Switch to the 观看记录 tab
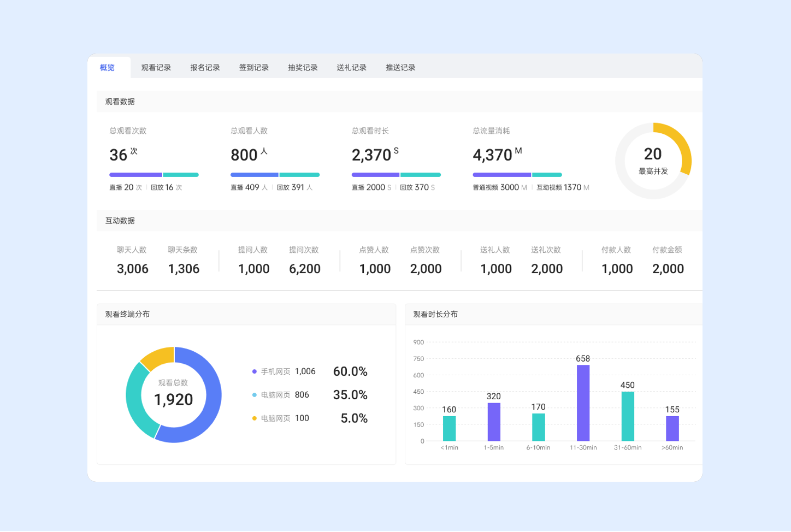The image size is (791, 532). pos(156,68)
